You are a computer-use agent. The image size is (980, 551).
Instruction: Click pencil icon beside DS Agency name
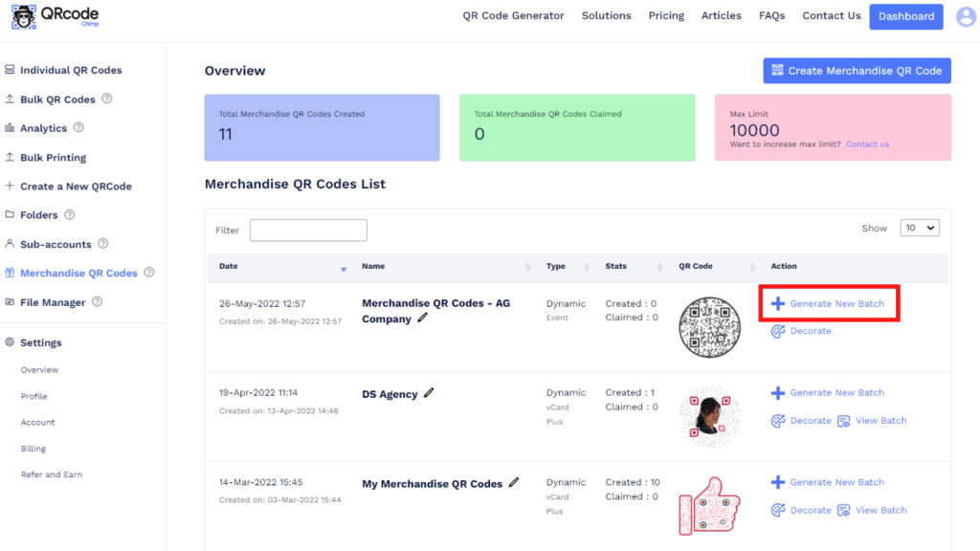(429, 393)
